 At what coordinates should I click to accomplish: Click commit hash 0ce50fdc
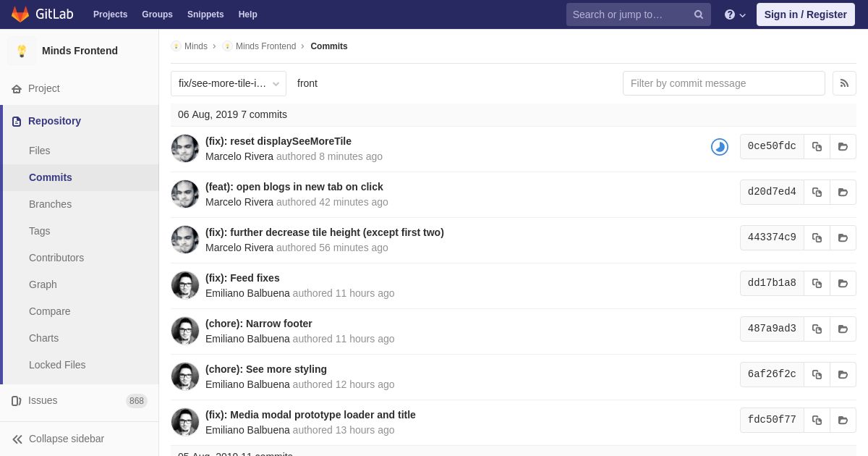772,146
